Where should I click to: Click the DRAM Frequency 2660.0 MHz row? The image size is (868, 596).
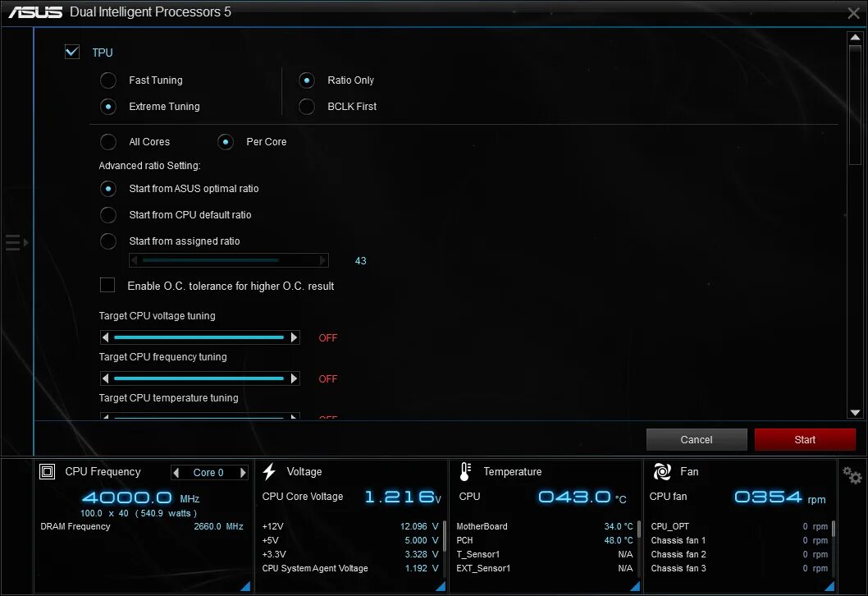[x=142, y=526]
